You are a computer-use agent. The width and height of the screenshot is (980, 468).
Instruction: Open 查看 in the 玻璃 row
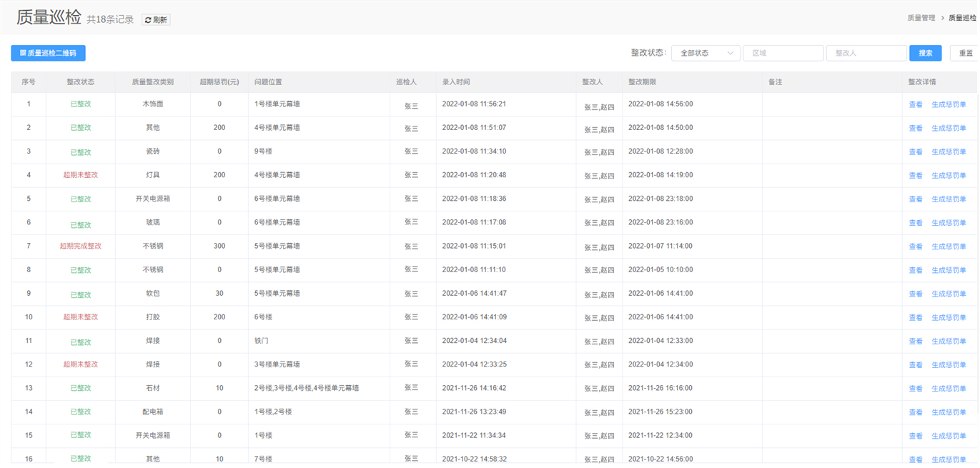coord(916,223)
